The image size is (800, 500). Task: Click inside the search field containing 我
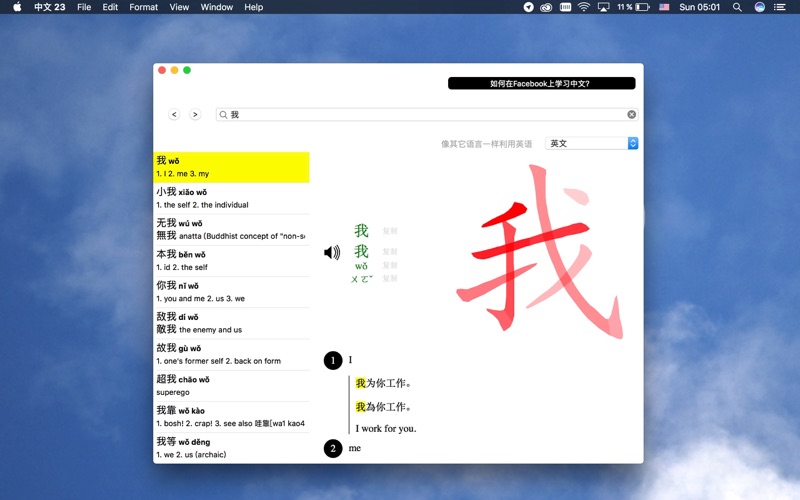[427, 115]
